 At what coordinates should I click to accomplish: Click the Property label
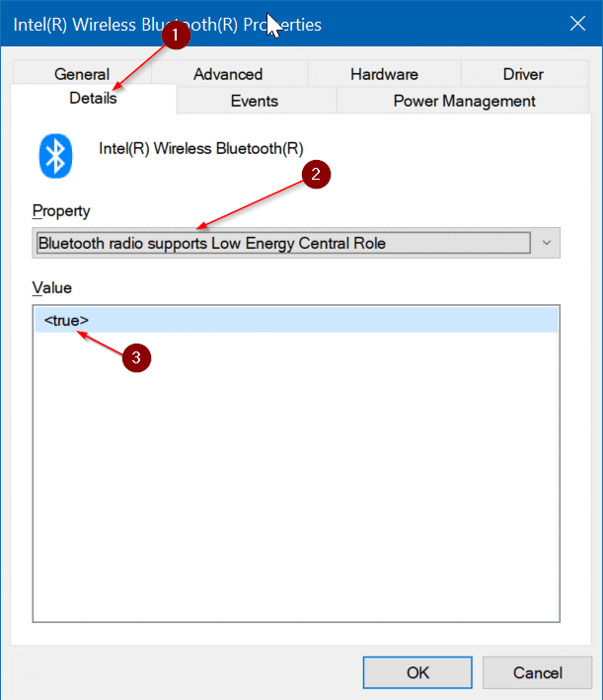pos(61,210)
